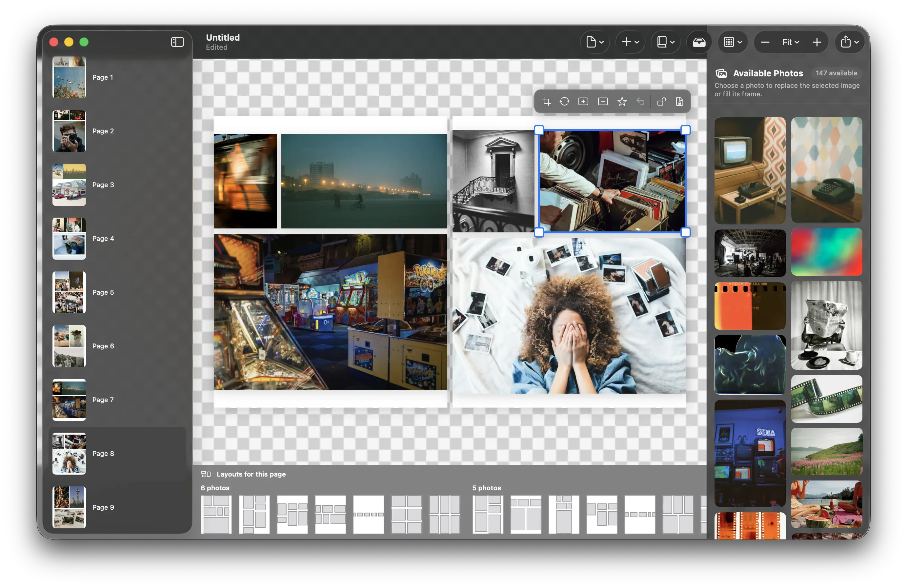Click the Page 2 camera man thumbnail
This screenshot has width=907, height=588.
pos(69,131)
